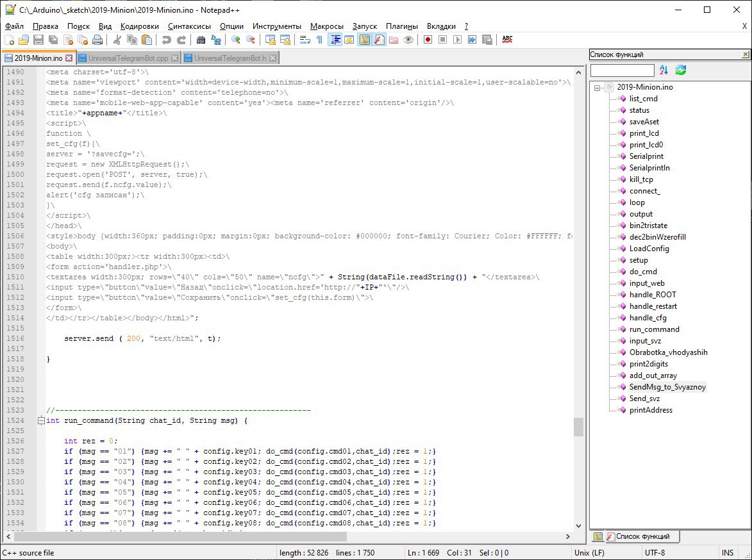Toggle A-Z sorting of function list
Screen dimensions: 752x560
point(664,70)
